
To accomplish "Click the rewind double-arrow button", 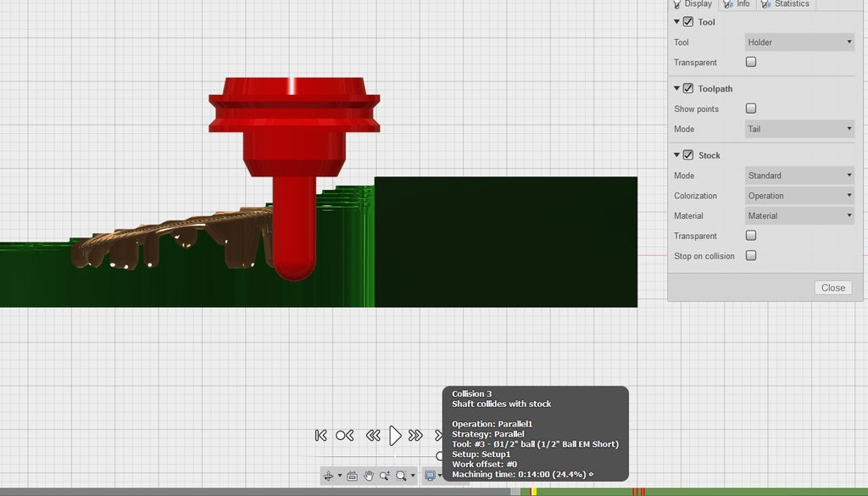I will [372, 435].
